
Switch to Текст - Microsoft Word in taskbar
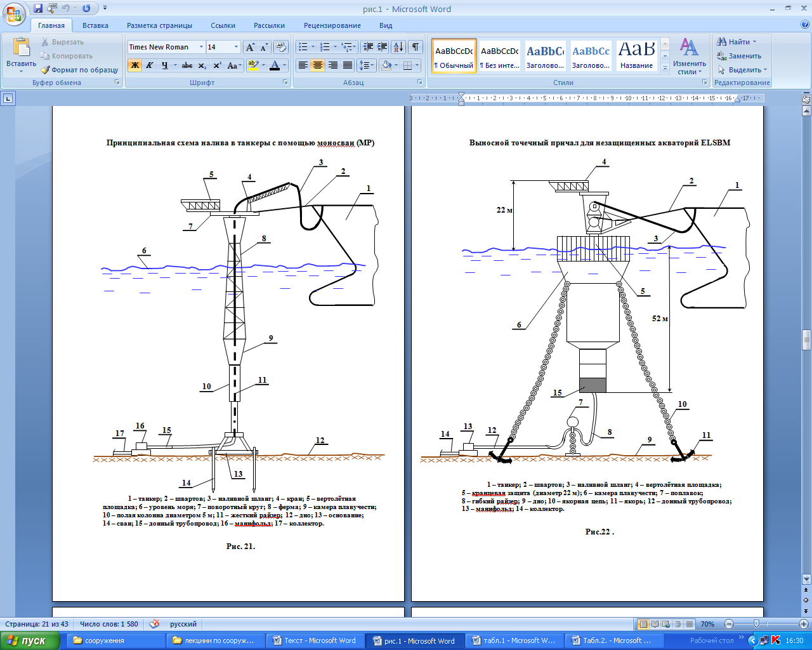[x=315, y=640]
